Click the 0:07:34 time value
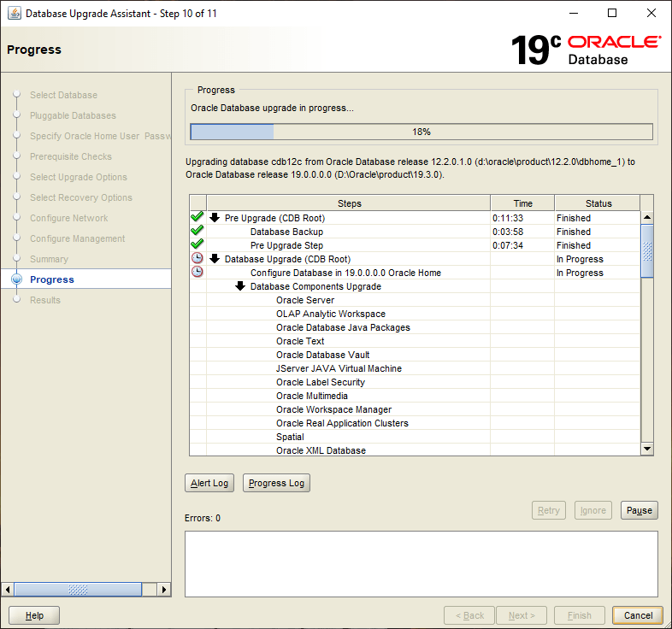 point(508,245)
